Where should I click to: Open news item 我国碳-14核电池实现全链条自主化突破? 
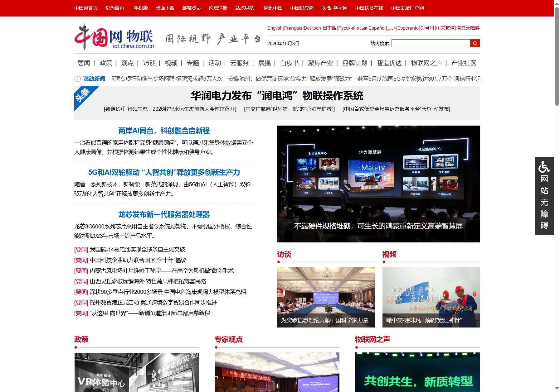pos(137,250)
